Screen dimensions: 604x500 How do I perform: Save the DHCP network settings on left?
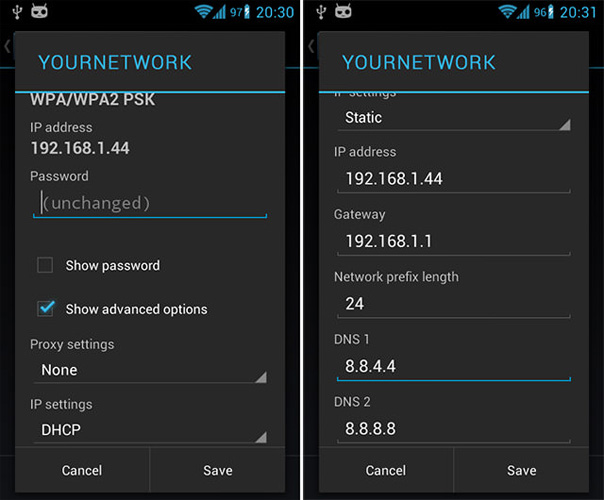pos(218,470)
